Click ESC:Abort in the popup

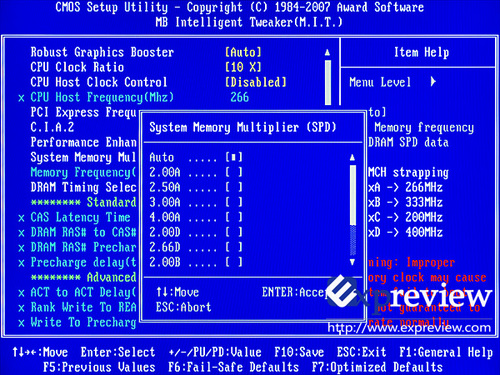183,307
